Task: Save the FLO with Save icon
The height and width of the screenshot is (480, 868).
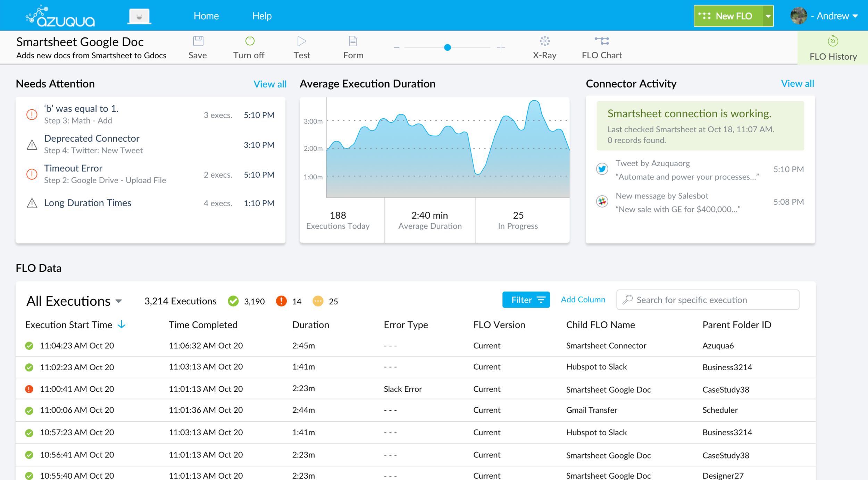Action: 198,41
